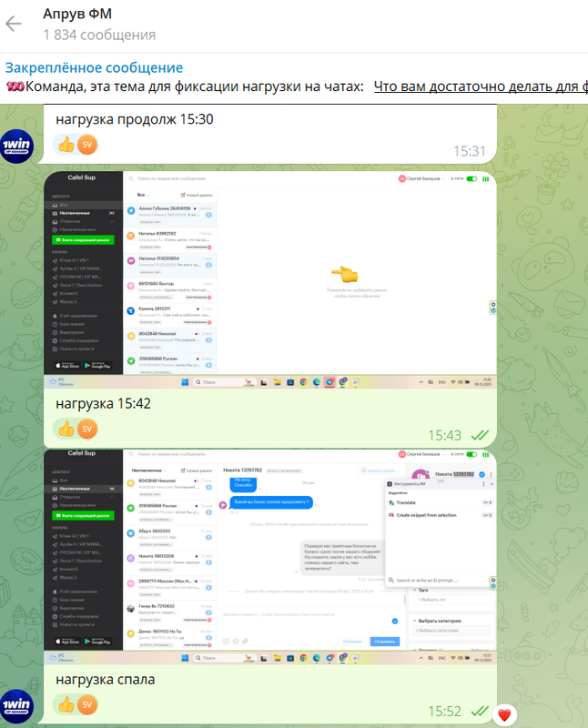
Task: Open the Апрув ФМ chat title
Action: (77, 14)
